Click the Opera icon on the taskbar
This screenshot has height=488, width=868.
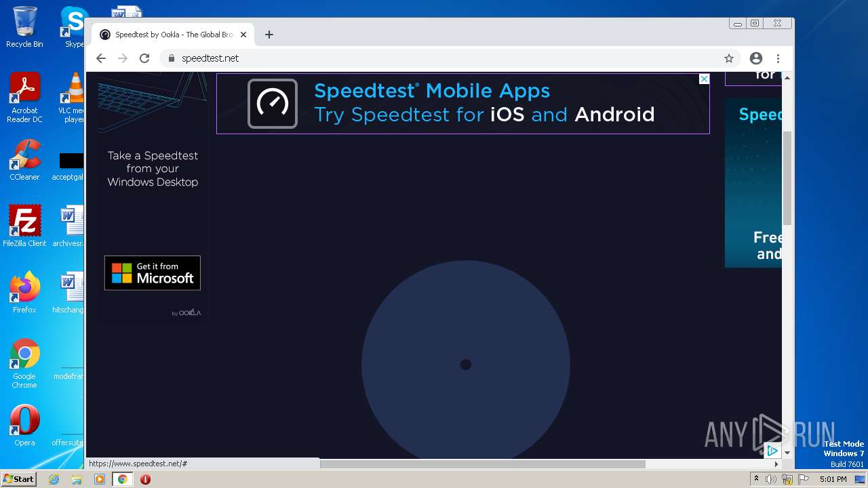pos(145,479)
